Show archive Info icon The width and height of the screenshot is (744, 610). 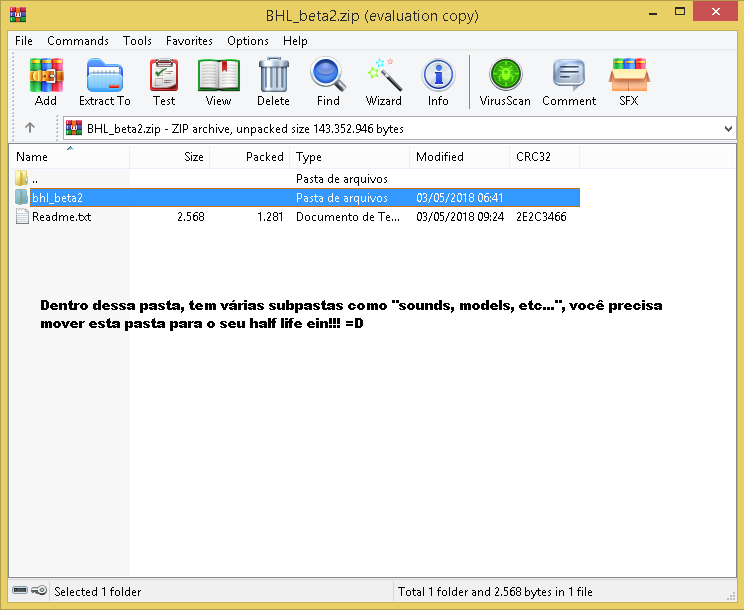tap(438, 75)
